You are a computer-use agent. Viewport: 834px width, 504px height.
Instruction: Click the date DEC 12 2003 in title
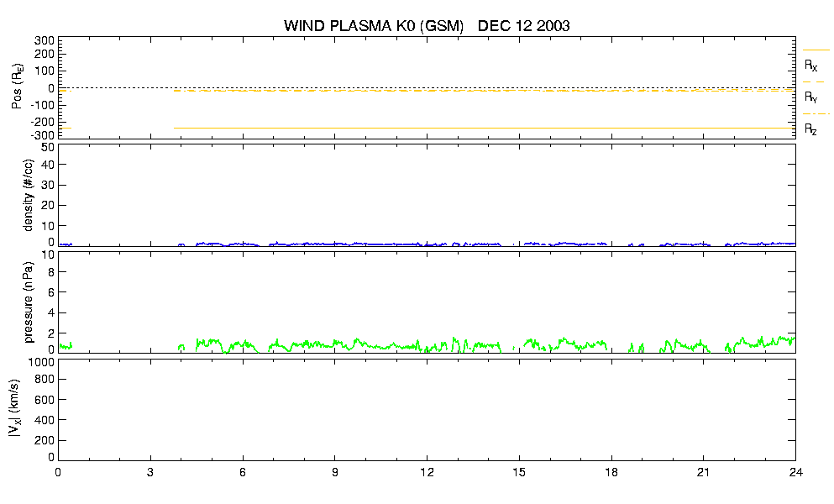(x=524, y=26)
